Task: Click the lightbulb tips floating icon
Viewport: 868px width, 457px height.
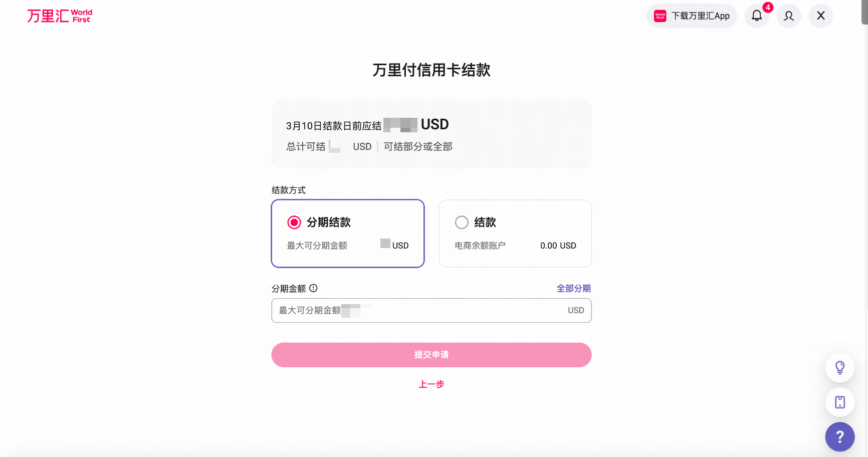Action: (x=839, y=367)
